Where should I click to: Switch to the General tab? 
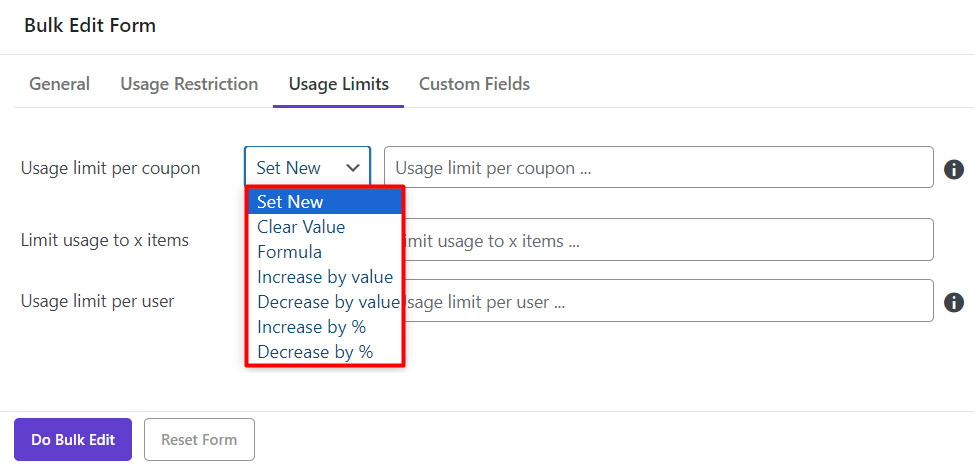[x=59, y=84]
